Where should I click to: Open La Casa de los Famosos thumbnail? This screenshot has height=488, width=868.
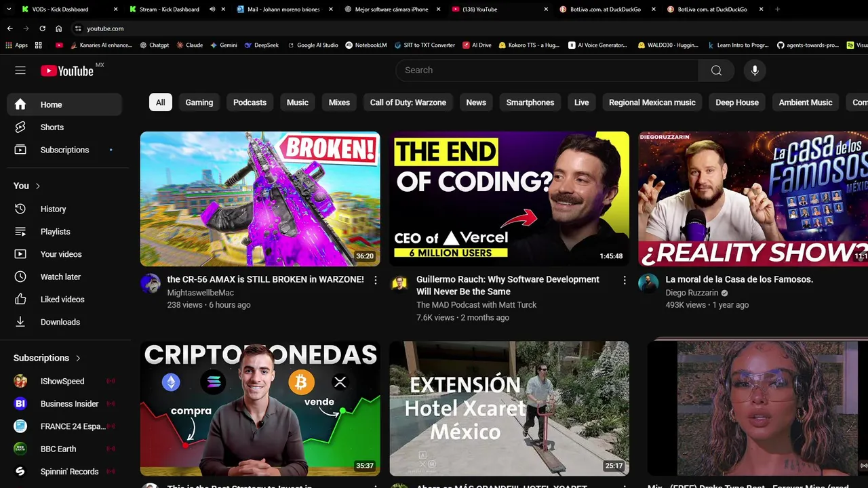pos(753,199)
